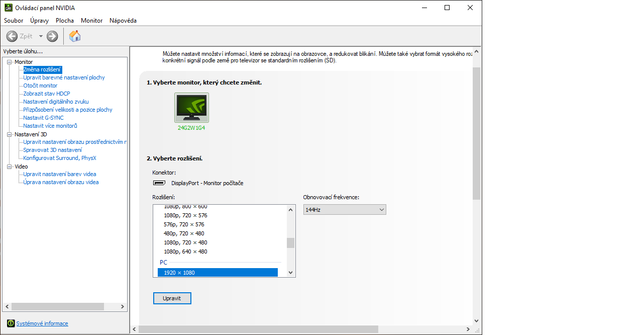
Task: Open the Plocha menu
Action: point(65,21)
